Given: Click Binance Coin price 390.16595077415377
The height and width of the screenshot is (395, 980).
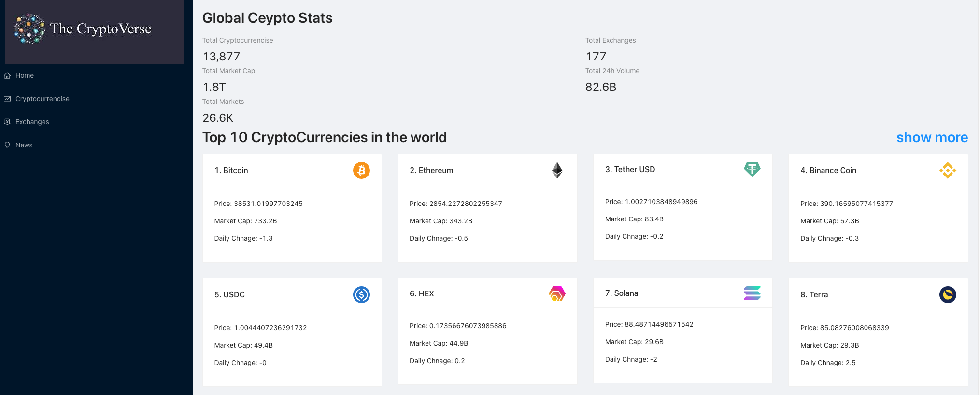Looking at the screenshot, I should pos(847,204).
